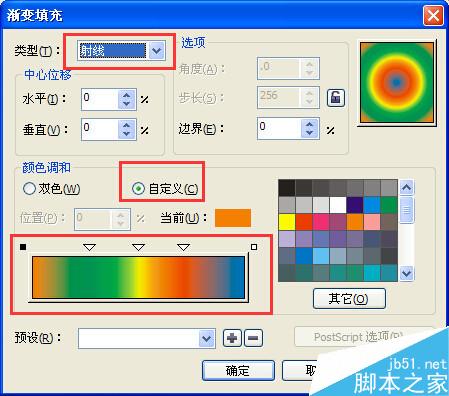Pick the light sky blue swatch
The height and width of the screenshot is (396, 449).
click(321, 256)
